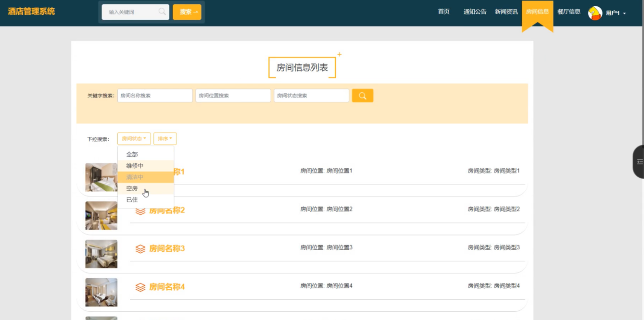This screenshot has height=320, width=644.
Task: Open the 房间名称3 room link
Action: click(167, 249)
